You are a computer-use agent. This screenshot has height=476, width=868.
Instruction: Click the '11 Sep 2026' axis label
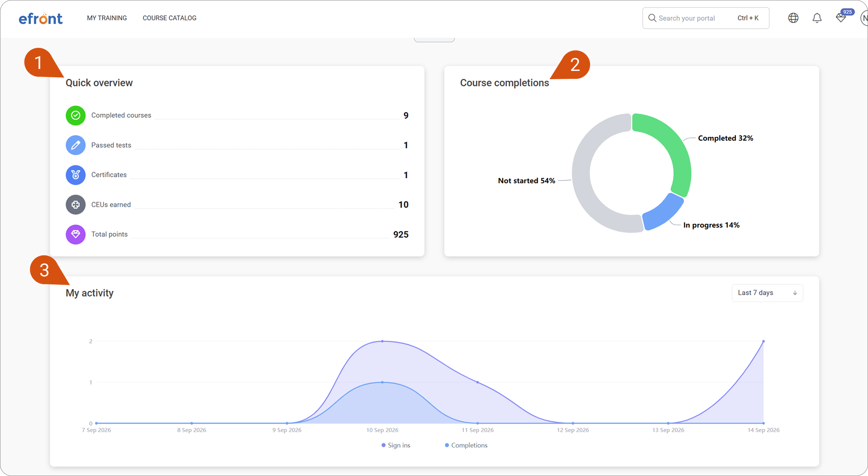tap(478, 430)
